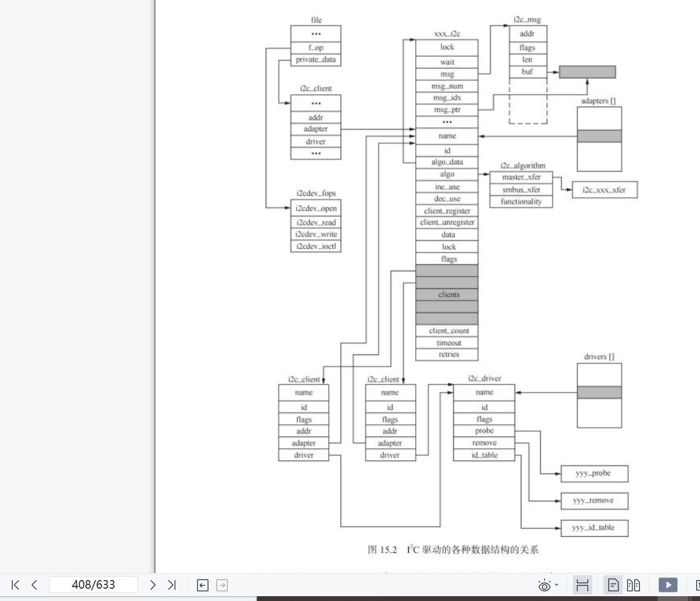The height and width of the screenshot is (601, 700).
Task: Toggle the eye-protection mode icon
Action: [544, 585]
